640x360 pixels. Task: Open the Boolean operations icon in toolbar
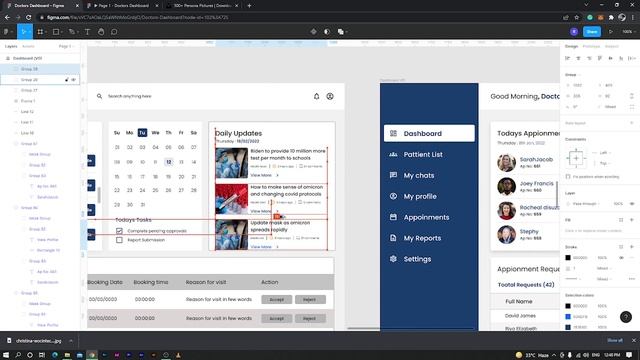click(340, 31)
